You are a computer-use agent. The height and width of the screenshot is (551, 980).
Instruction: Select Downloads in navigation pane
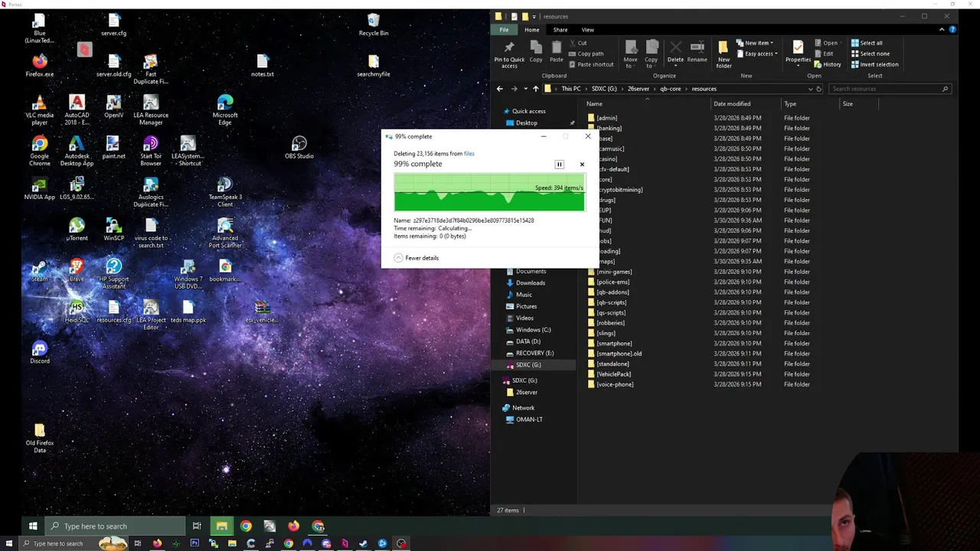pyautogui.click(x=530, y=283)
